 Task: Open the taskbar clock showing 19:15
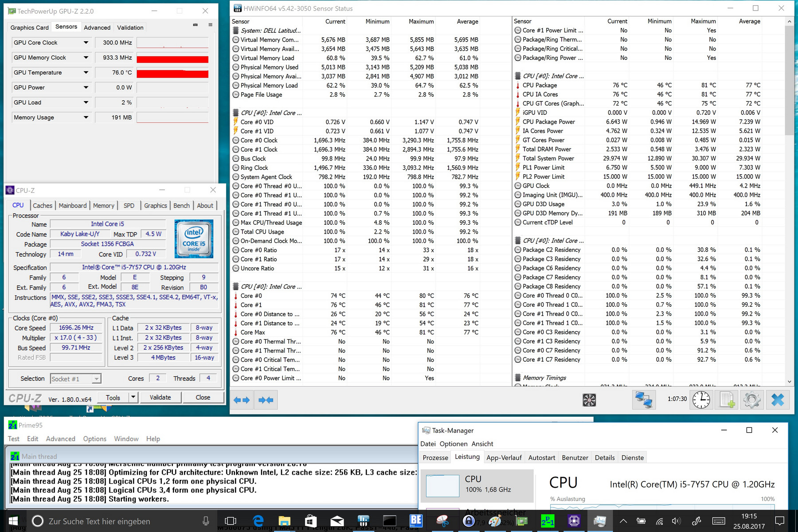pyautogui.click(x=749, y=521)
